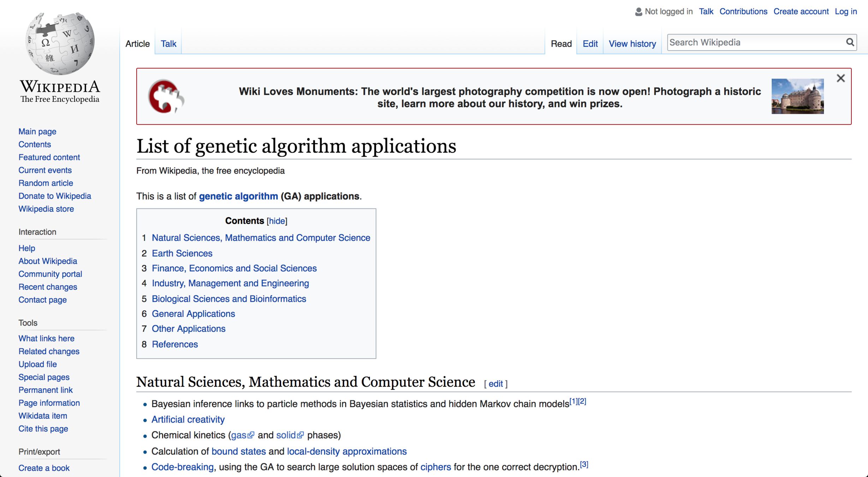Click Random article in sidebar
The image size is (868, 477).
(46, 183)
